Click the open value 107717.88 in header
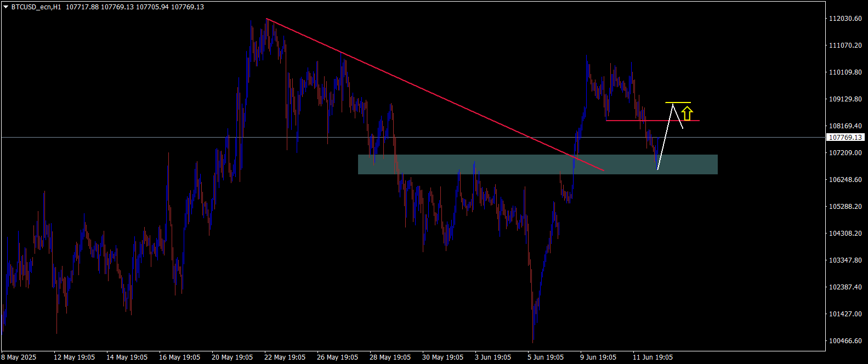Image resolution: width=868 pixels, height=364 pixels. [x=82, y=7]
